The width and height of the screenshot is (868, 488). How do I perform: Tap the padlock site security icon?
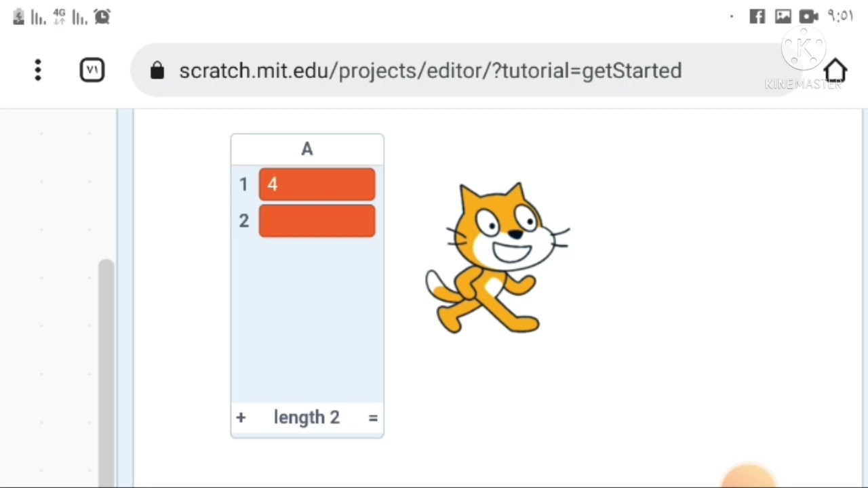[x=157, y=70]
